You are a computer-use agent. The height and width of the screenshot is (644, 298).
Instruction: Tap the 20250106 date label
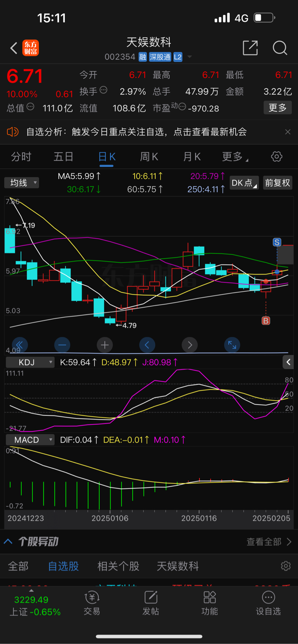110,518
